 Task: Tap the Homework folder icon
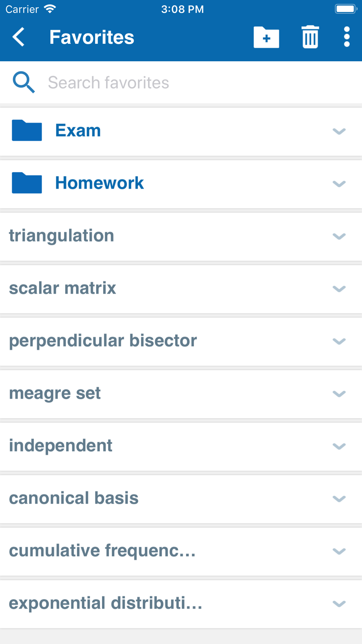coord(27,183)
